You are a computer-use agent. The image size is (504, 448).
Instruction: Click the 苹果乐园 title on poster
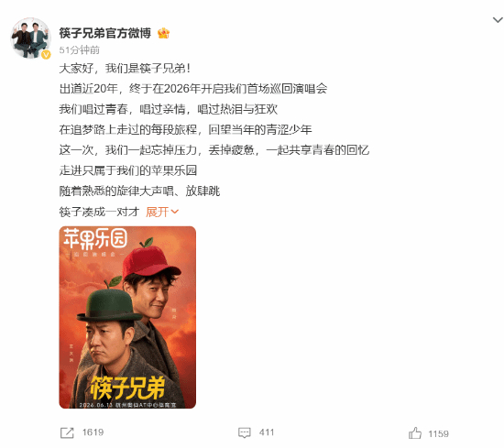point(95,239)
